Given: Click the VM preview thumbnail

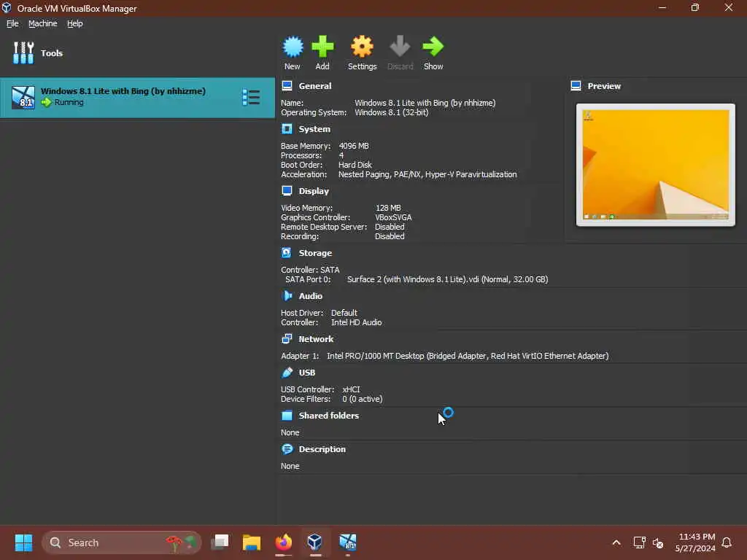Looking at the screenshot, I should coord(656,165).
